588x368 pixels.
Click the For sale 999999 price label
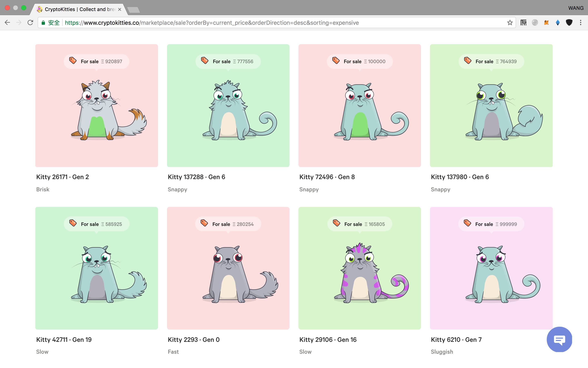491,224
